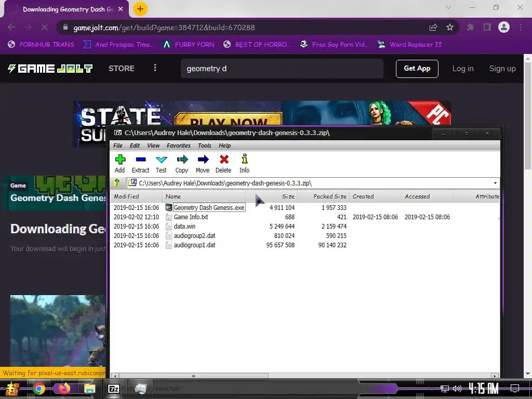Click the Game Jolt search field
The image size is (532, 399).
pos(282,69)
